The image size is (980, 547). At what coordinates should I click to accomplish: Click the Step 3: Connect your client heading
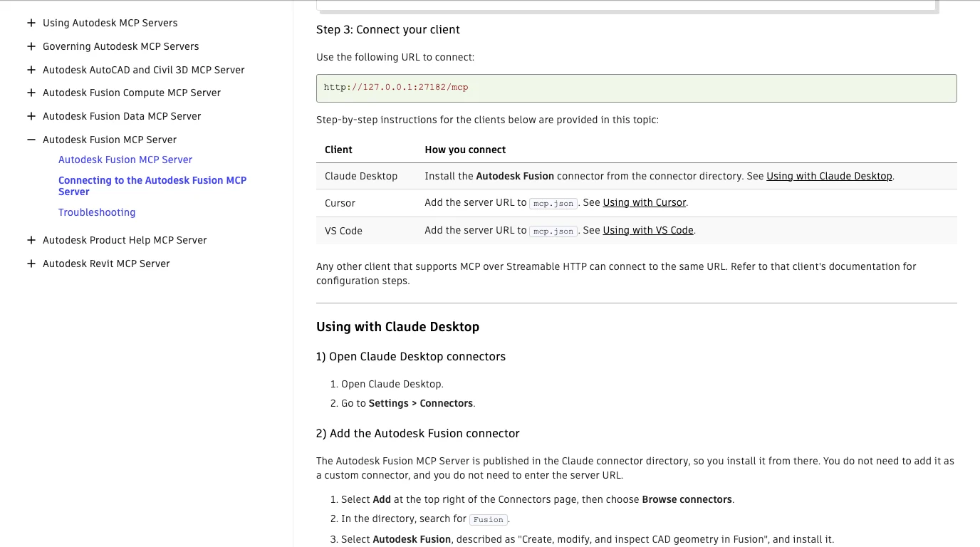pos(388,30)
